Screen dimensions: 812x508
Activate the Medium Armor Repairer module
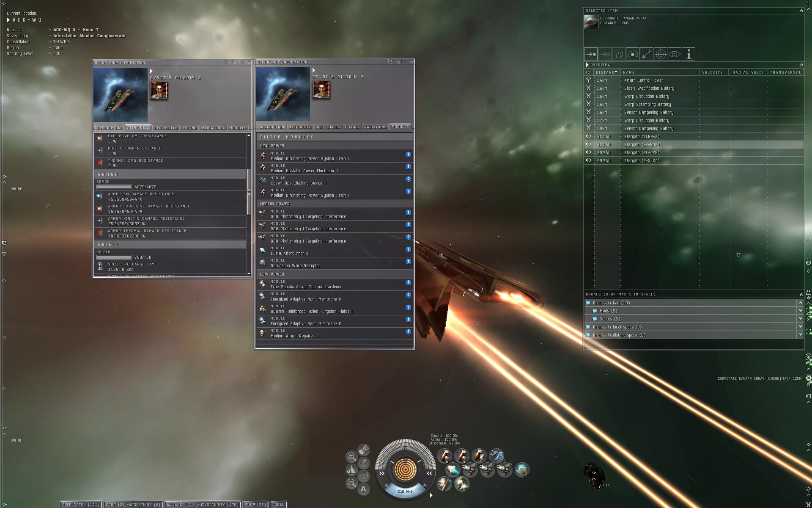[x=444, y=483]
